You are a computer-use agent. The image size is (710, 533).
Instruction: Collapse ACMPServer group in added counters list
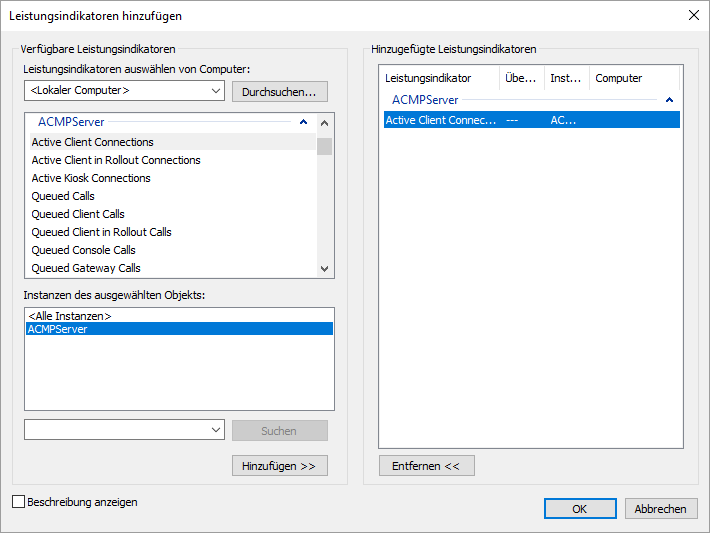(669, 100)
